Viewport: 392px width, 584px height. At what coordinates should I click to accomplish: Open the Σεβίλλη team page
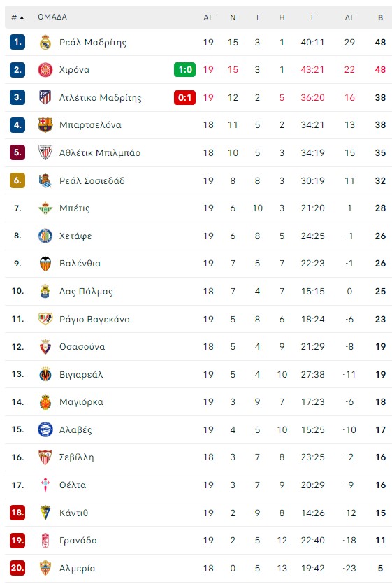tap(76, 457)
